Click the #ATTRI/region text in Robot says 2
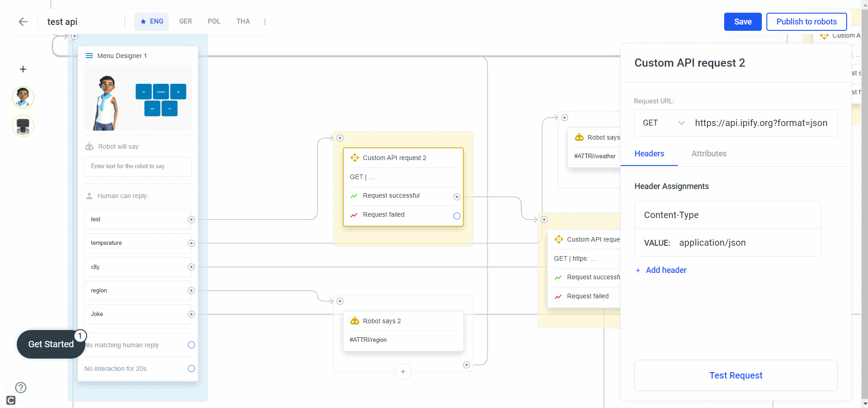The image size is (868, 408). 368,340
